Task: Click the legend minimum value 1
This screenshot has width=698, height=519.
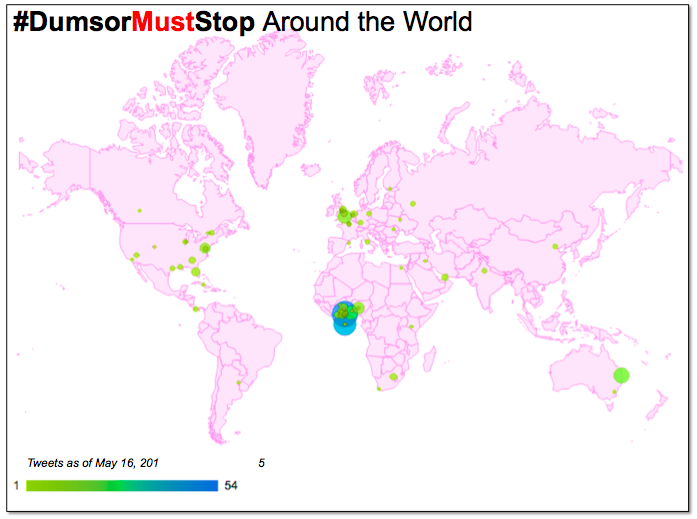Action: pyautogui.click(x=16, y=486)
